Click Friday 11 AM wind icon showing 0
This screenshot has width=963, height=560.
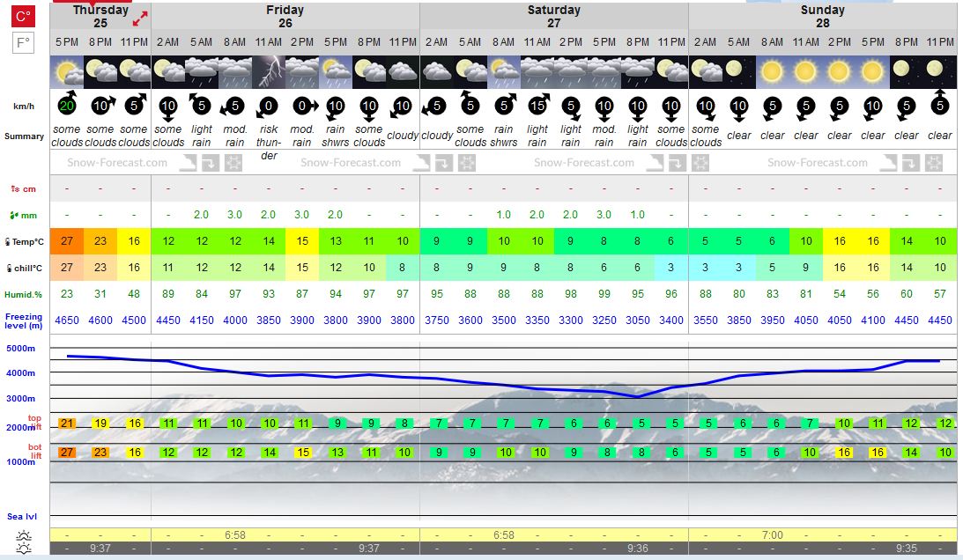click(269, 107)
